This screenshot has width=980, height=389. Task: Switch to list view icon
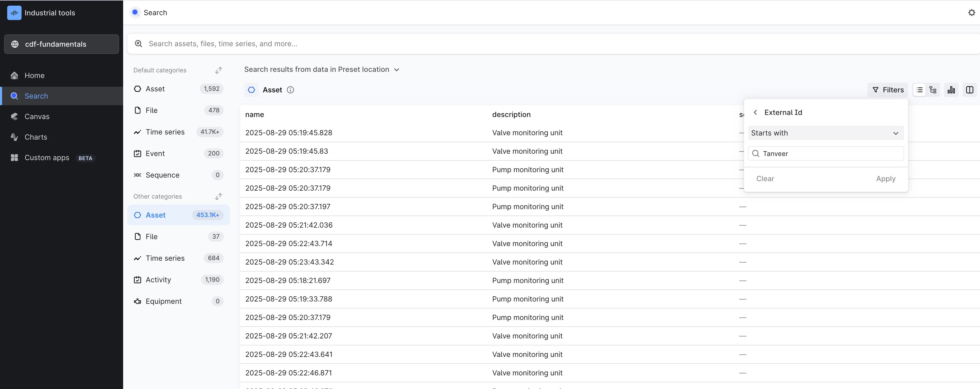[x=919, y=90]
